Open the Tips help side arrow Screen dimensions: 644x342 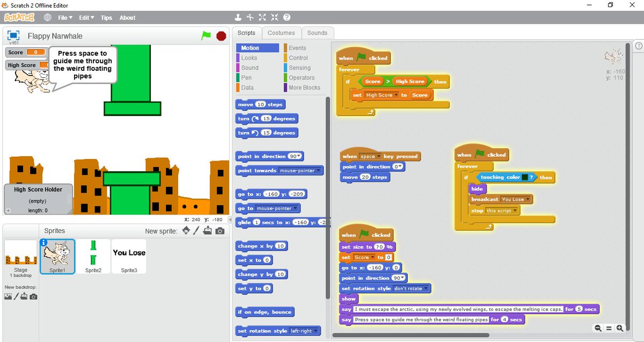(x=639, y=47)
